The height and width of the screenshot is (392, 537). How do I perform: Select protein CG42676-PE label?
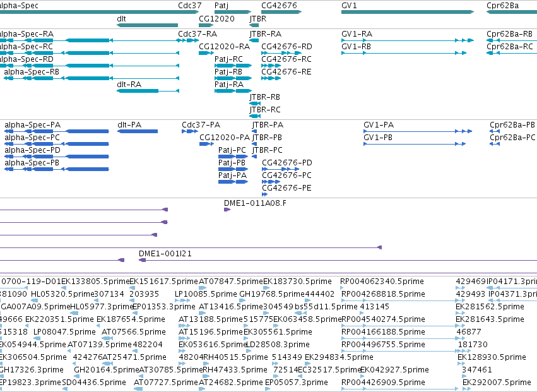point(286,187)
